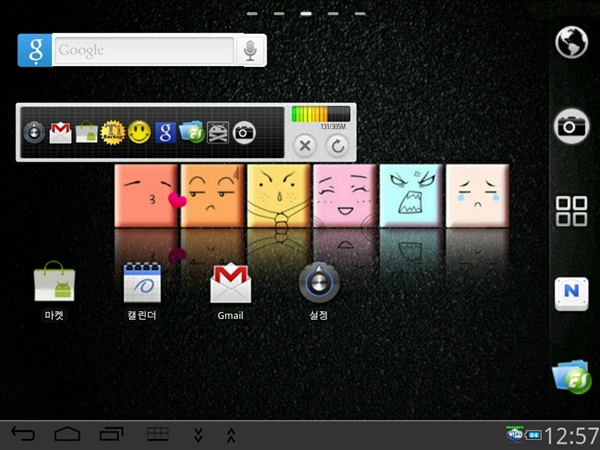Image resolution: width=600 pixels, height=450 pixels.
Task: Tap the blue Google g logo button
Action: (35, 50)
